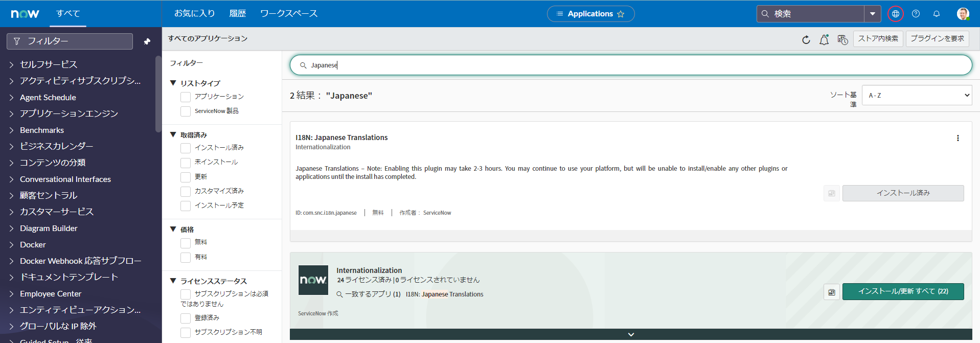Click schedule icon beside インストール済み button
Viewport: 980px width, 343px height.
[831, 193]
